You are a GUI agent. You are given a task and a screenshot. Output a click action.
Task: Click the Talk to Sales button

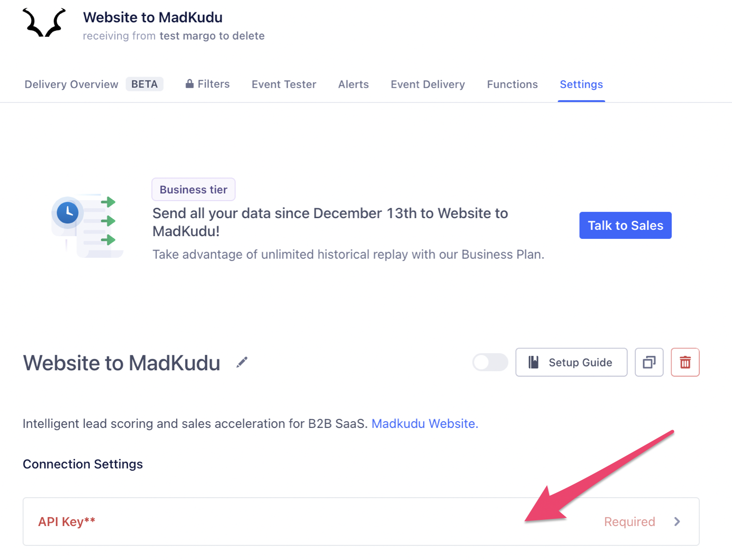pos(625,225)
